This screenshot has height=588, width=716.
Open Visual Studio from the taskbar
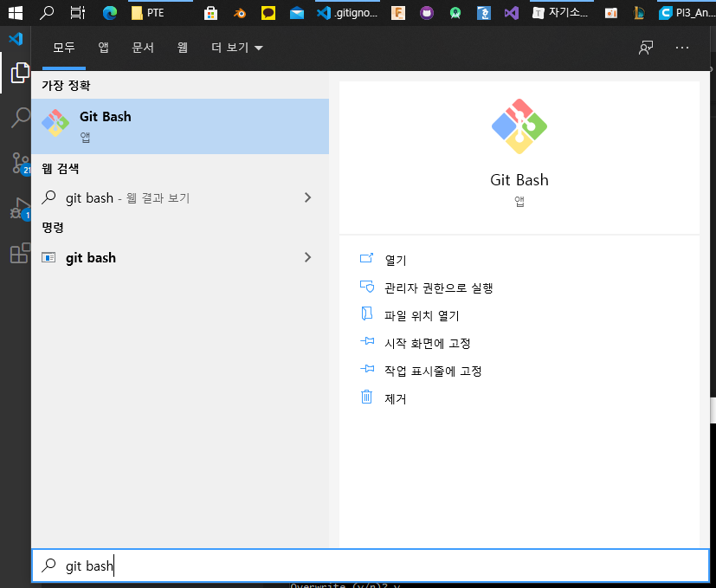tap(512, 13)
